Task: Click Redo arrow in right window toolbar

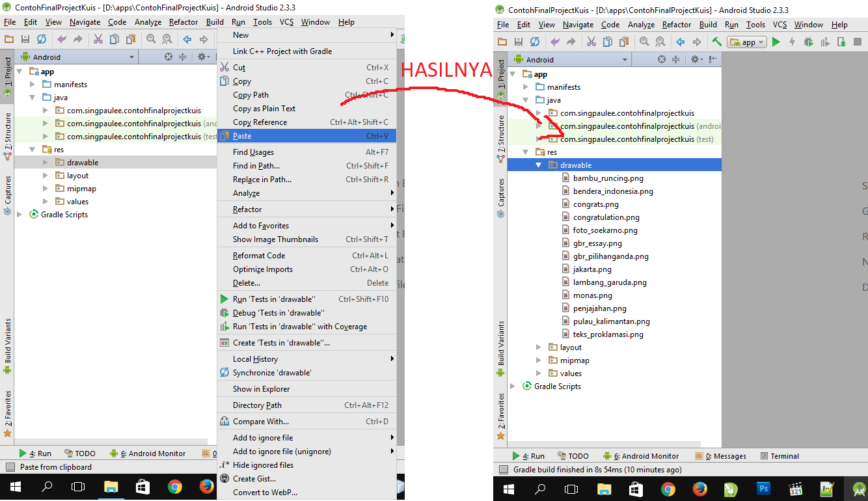Action: click(571, 42)
